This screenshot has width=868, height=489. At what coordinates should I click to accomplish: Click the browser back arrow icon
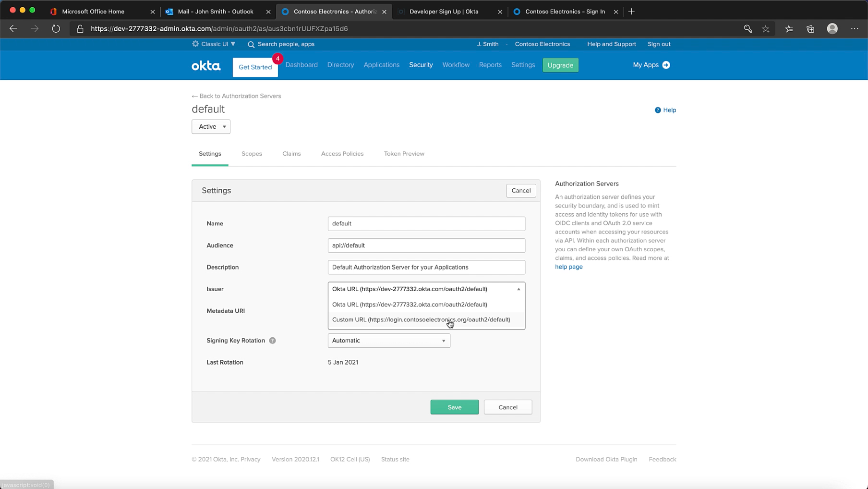coord(13,29)
